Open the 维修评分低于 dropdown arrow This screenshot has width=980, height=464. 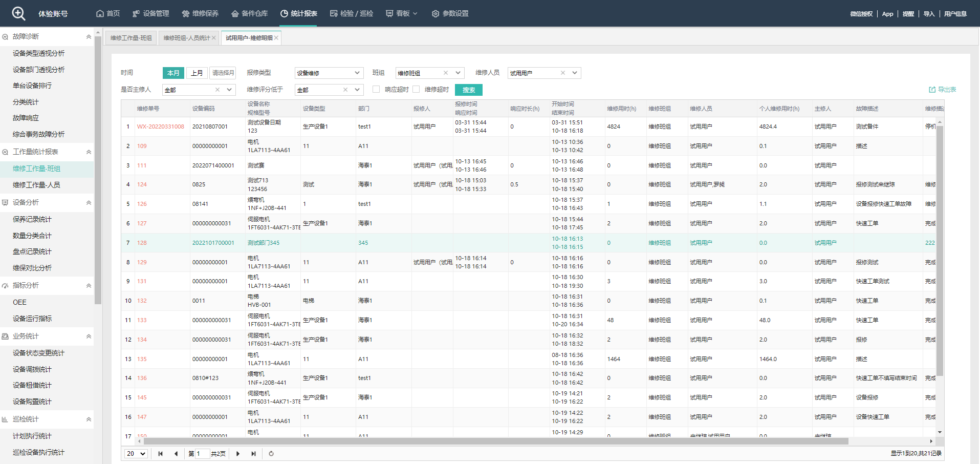pyautogui.click(x=357, y=90)
